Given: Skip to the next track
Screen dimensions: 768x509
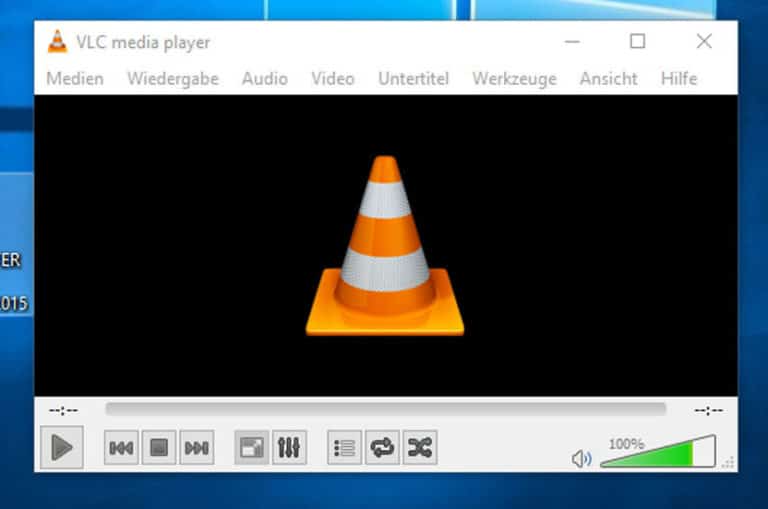Looking at the screenshot, I should tap(196, 447).
